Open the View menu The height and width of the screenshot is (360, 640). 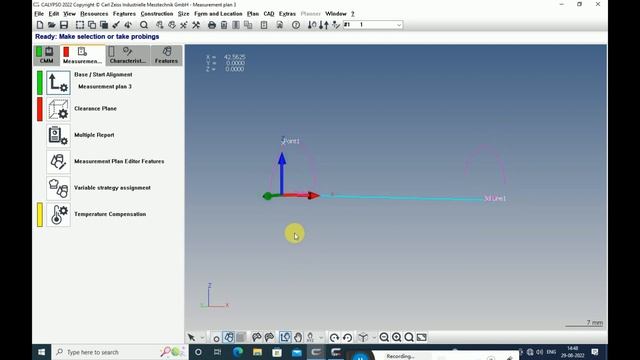coord(69,14)
